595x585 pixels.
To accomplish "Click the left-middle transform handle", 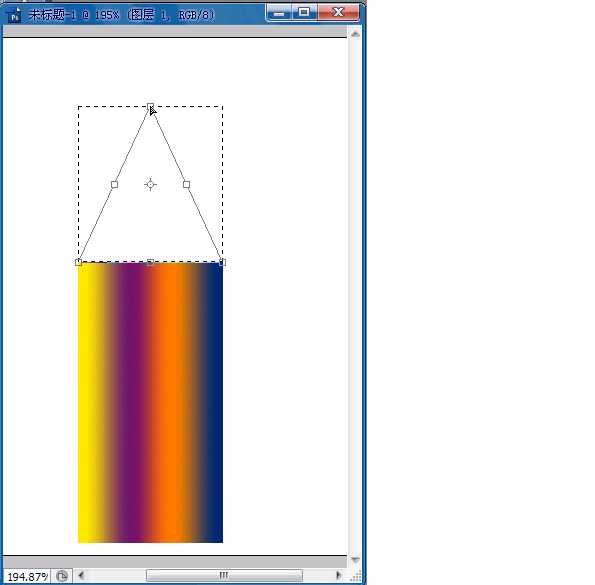I will 114,184.
